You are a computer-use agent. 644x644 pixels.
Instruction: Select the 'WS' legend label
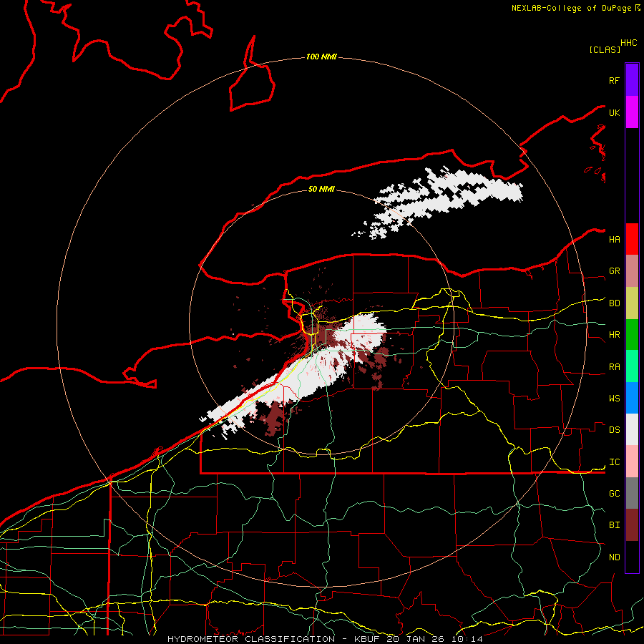tap(614, 399)
